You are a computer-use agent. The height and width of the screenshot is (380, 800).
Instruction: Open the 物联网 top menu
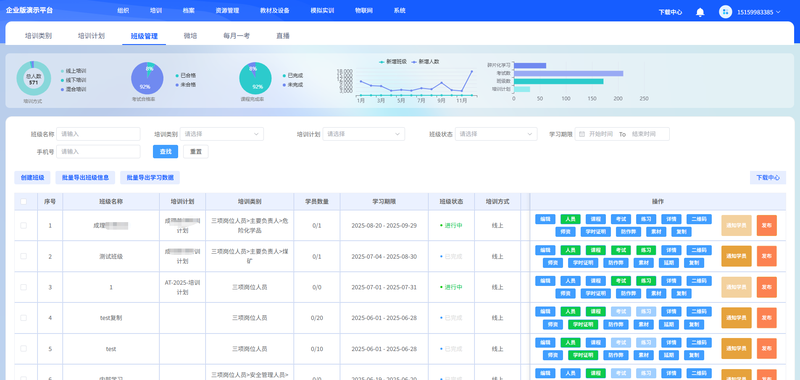pos(364,11)
